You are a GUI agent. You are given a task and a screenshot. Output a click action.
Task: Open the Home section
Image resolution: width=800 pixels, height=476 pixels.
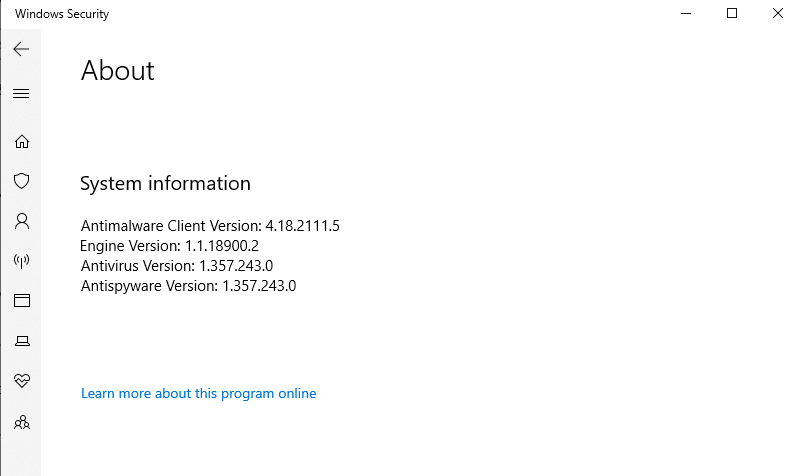21,142
